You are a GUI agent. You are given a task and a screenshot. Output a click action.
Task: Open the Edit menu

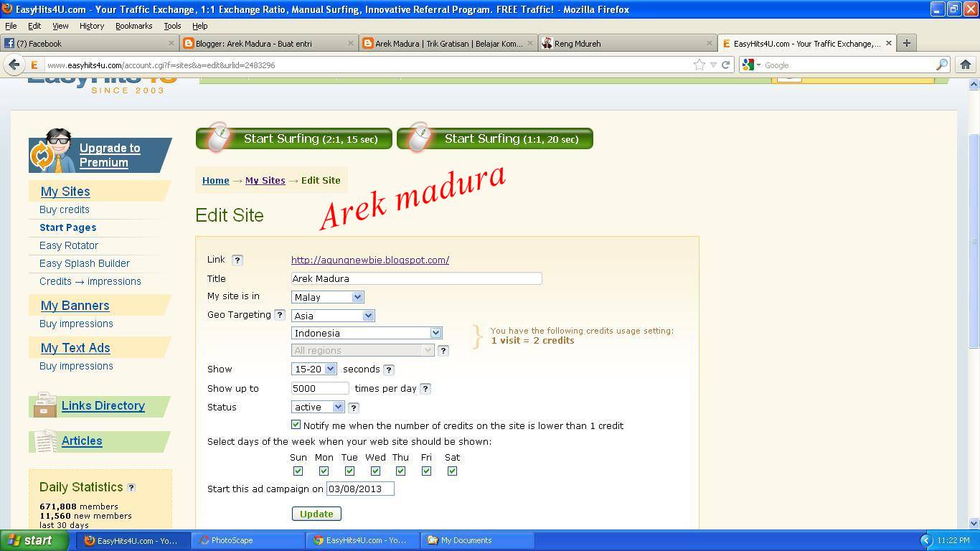pyautogui.click(x=34, y=26)
